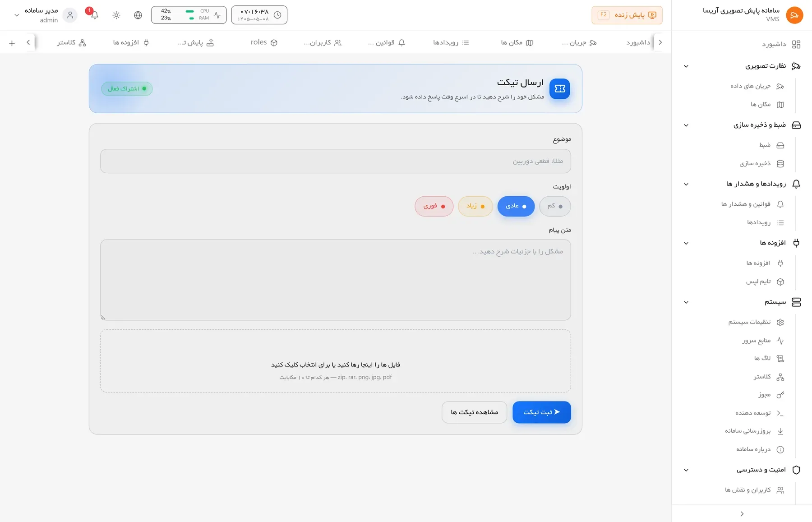Screen dimensions: 812x522
Task: Switch to داشبورد tab
Action: click(x=638, y=42)
